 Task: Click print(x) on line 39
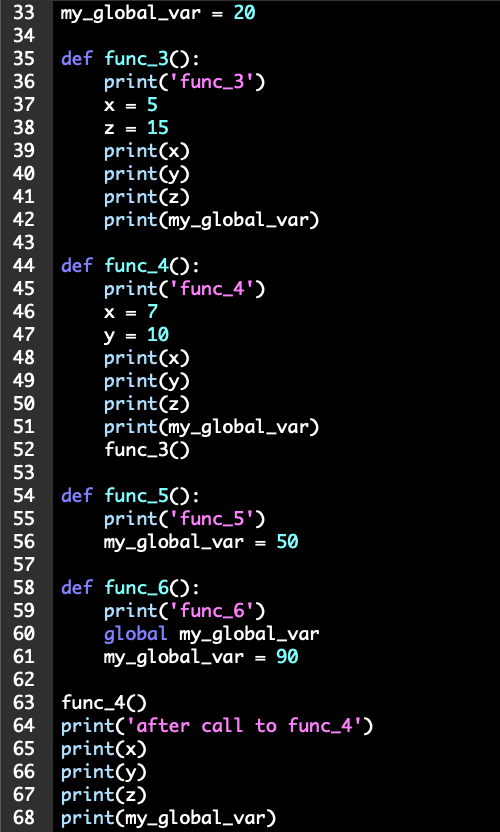(147, 151)
